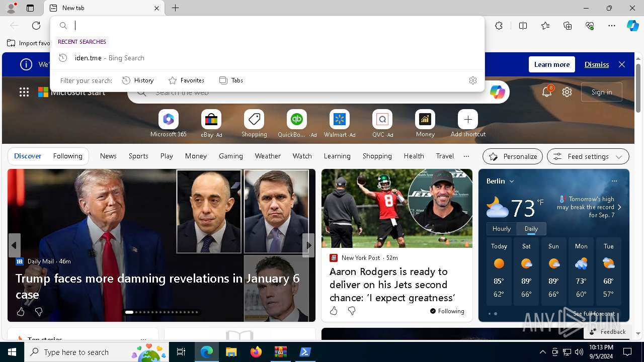
Task: Open the Feedback button
Action: point(608,332)
